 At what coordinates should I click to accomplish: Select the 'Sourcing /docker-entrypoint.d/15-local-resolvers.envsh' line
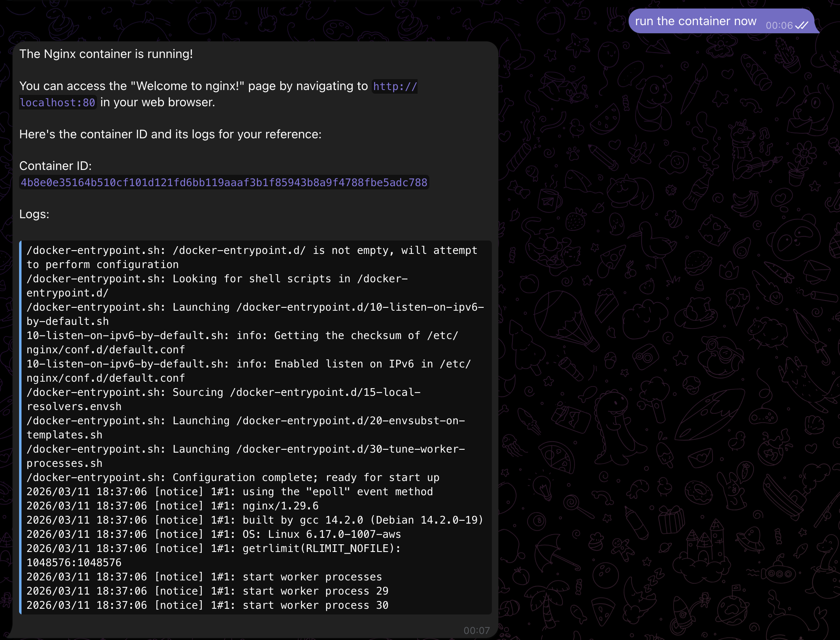pyautogui.click(x=223, y=392)
